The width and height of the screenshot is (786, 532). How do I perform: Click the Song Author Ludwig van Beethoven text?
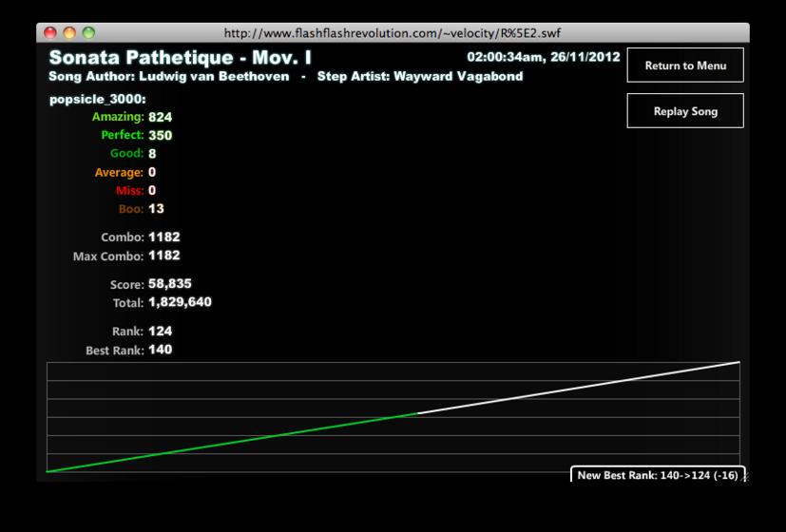click(x=169, y=77)
